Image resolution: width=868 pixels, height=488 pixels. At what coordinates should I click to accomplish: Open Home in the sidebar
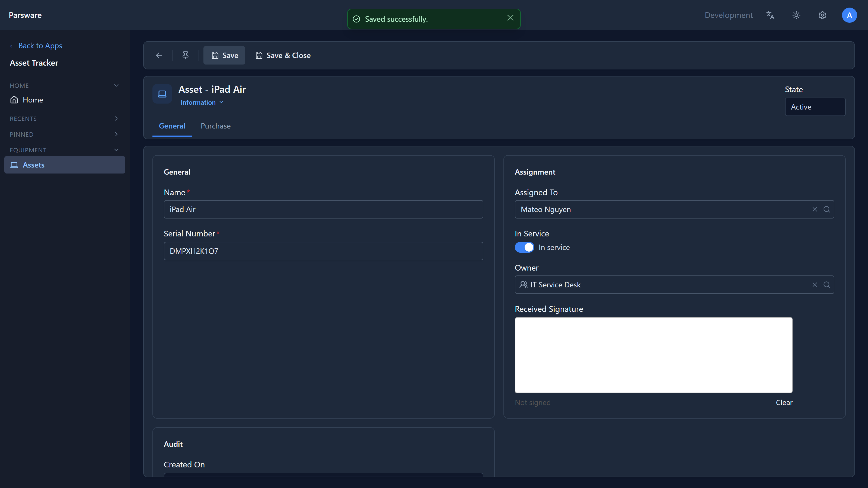point(65,100)
